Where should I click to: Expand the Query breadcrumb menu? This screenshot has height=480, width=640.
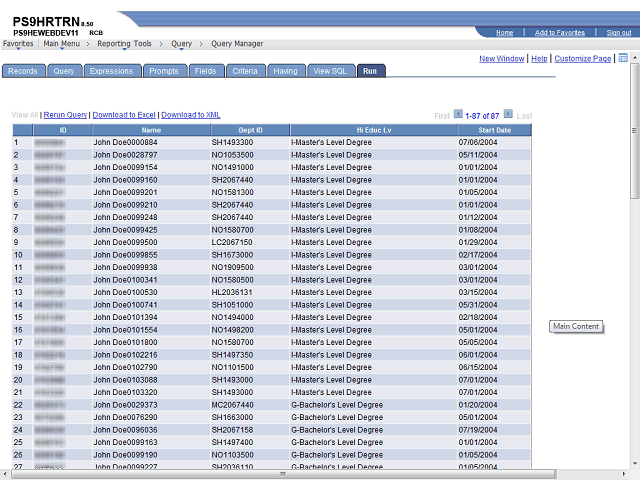(181, 44)
